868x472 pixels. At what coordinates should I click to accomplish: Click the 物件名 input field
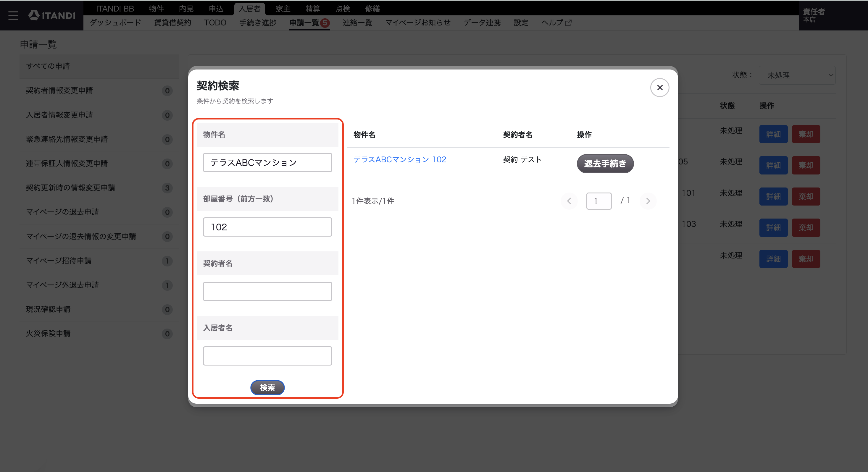click(267, 162)
